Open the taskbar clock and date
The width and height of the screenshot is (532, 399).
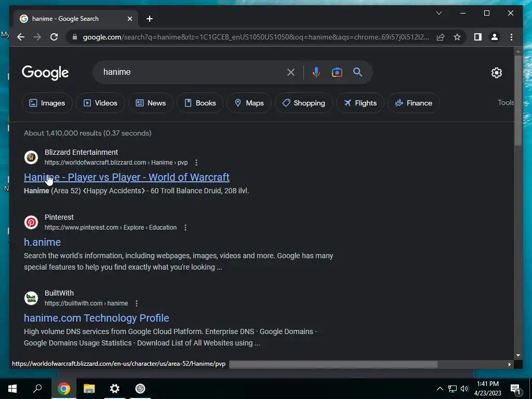pos(487,389)
